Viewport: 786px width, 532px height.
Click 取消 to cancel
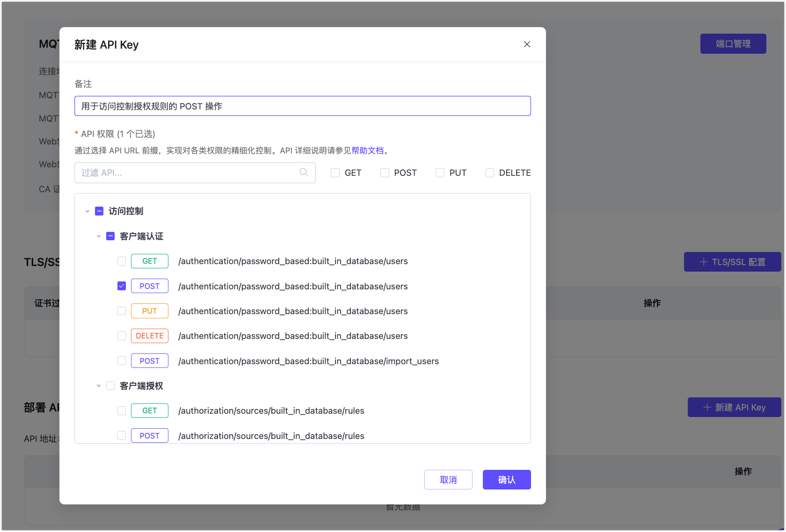[448, 480]
